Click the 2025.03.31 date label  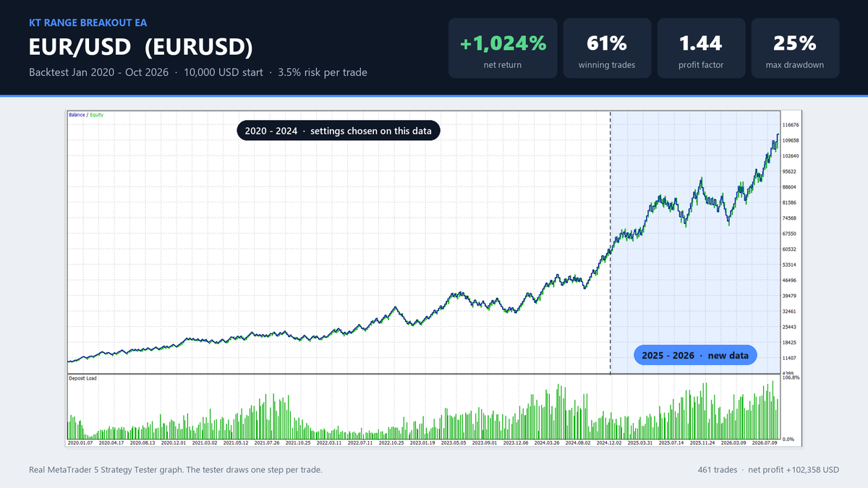tap(641, 443)
